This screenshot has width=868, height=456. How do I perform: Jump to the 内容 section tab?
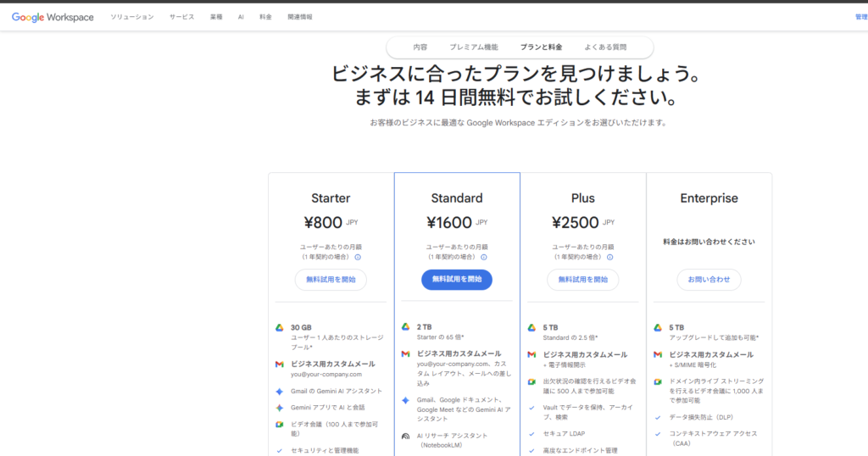420,47
